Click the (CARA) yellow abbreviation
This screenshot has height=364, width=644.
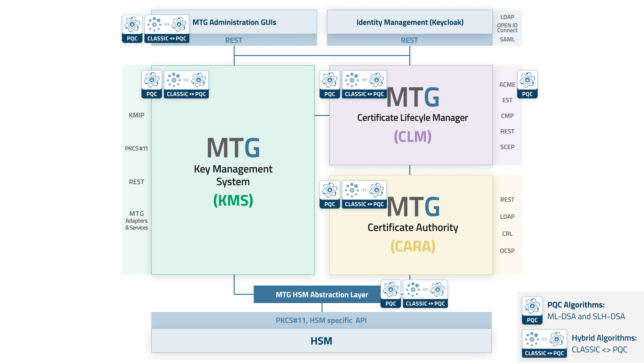pos(413,247)
